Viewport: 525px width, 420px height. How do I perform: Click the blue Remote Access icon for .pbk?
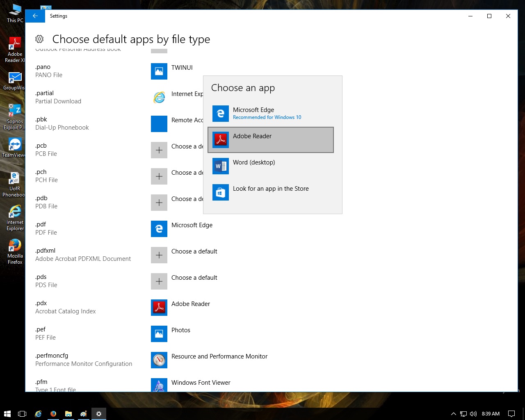tap(159, 124)
